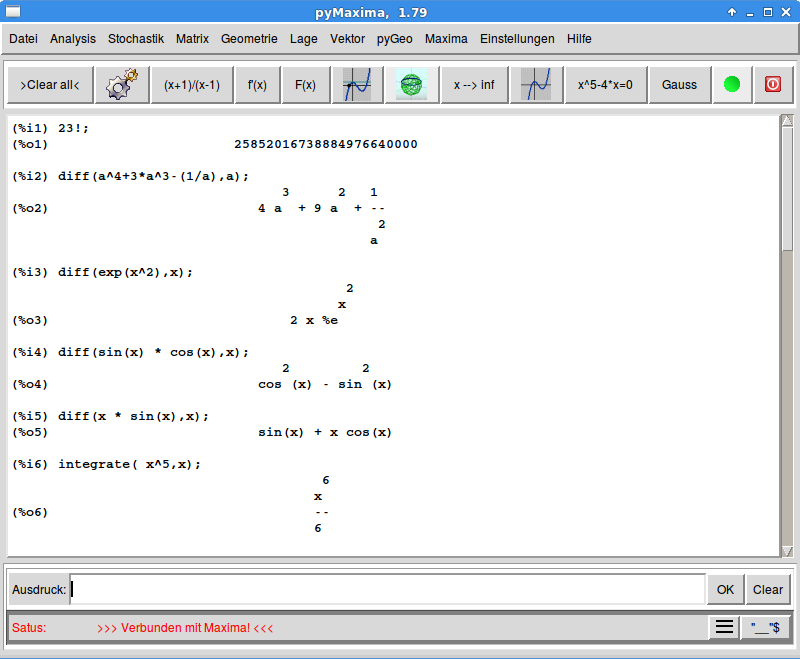Click the hamburger lines icon in status bar
This screenshot has height=659, width=800.
point(724,627)
